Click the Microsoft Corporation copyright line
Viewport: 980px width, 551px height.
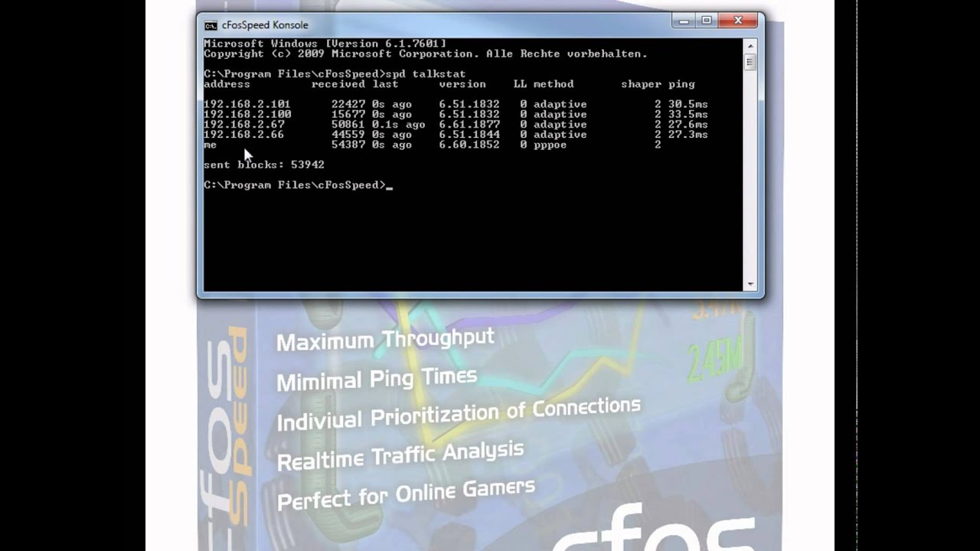[426, 54]
